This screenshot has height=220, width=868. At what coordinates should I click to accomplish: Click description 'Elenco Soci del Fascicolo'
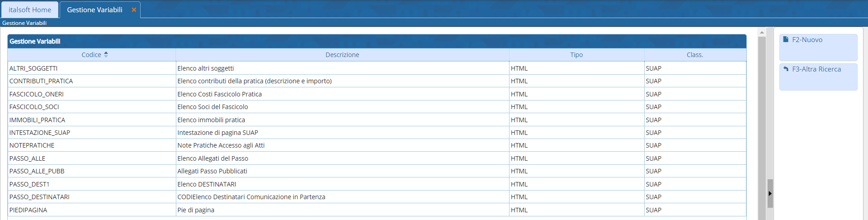click(x=213, y=107)
